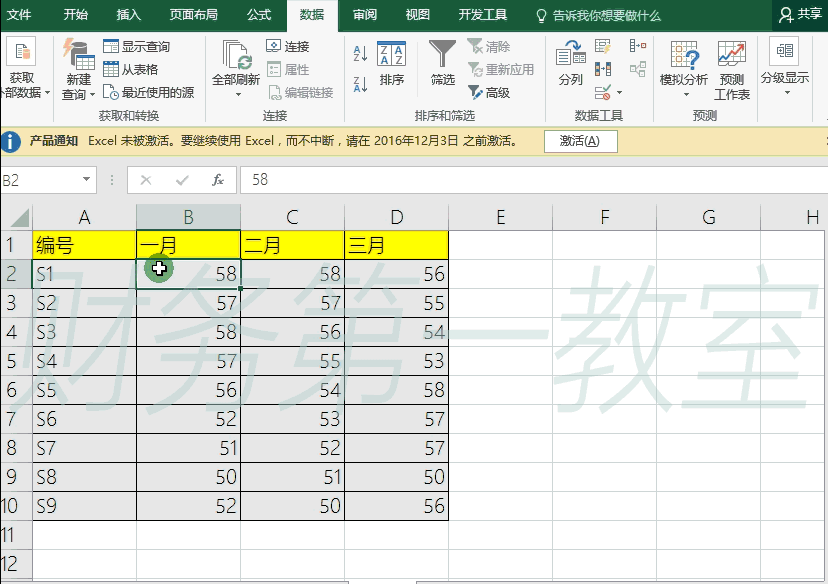This screenshot has width=828, height=584.
Task: Click header cell 编号
Action: 84,245
